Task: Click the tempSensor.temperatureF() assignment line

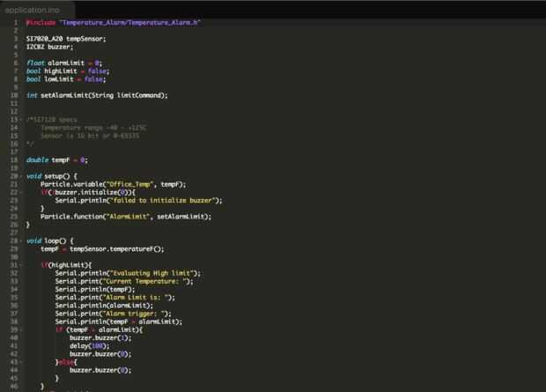Action: point(102,249)
